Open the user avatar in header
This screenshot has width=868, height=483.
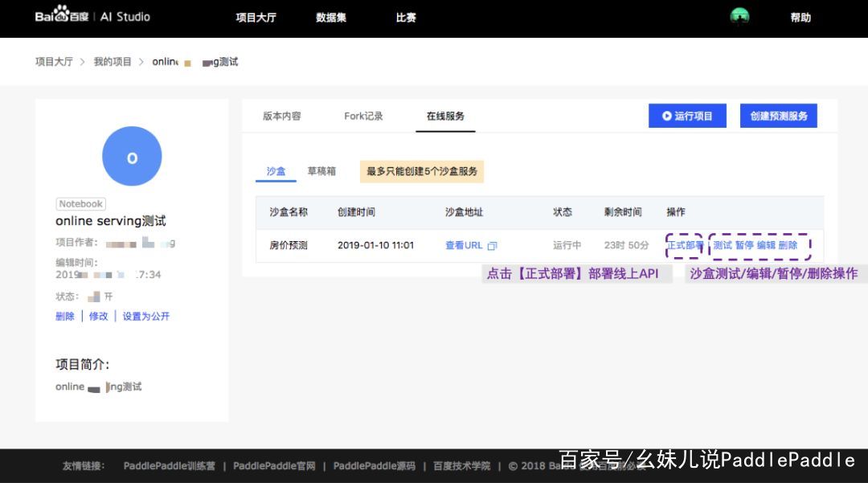(739, 17)
